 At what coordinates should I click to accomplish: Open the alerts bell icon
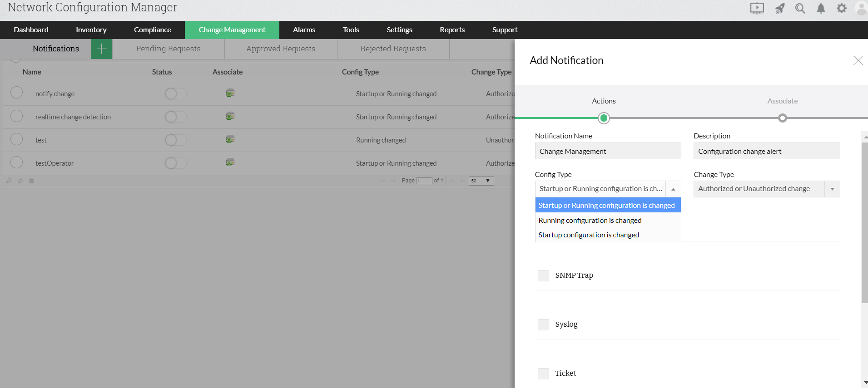821,9
